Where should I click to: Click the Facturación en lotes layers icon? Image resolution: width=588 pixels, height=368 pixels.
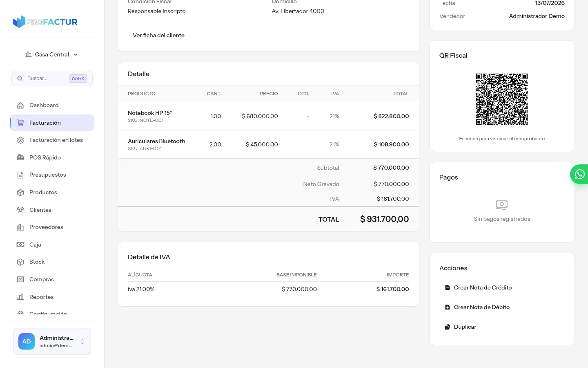click(x=20, y=140)
